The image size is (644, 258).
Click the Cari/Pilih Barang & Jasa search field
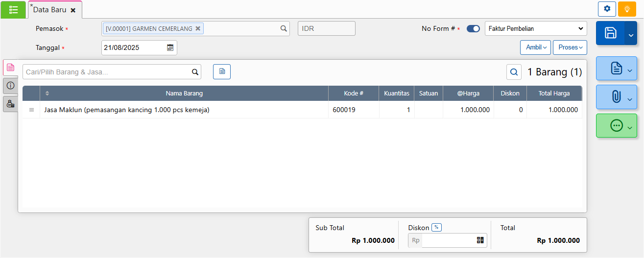click(x=106, y=72)
